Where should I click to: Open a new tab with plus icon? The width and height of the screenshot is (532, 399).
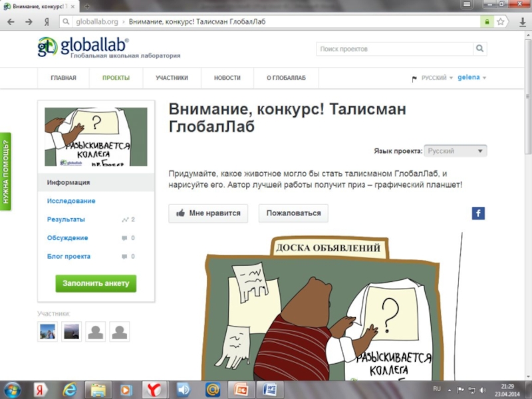click(87, 6)
